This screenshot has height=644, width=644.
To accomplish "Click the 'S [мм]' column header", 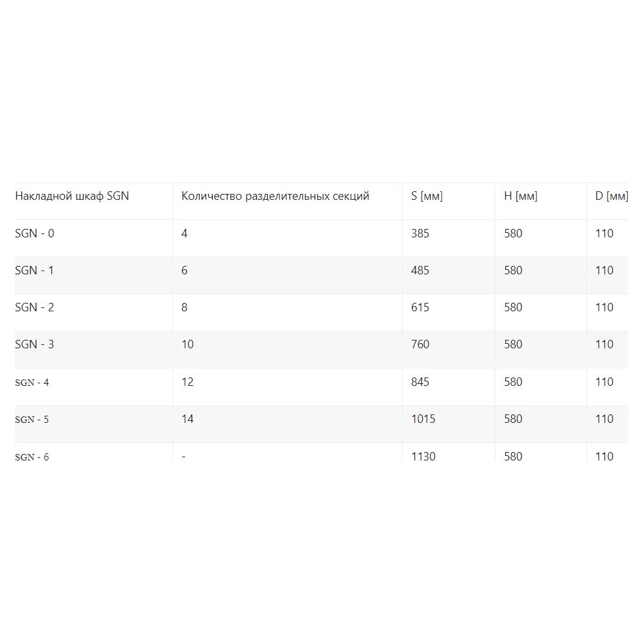I will 427,196.
